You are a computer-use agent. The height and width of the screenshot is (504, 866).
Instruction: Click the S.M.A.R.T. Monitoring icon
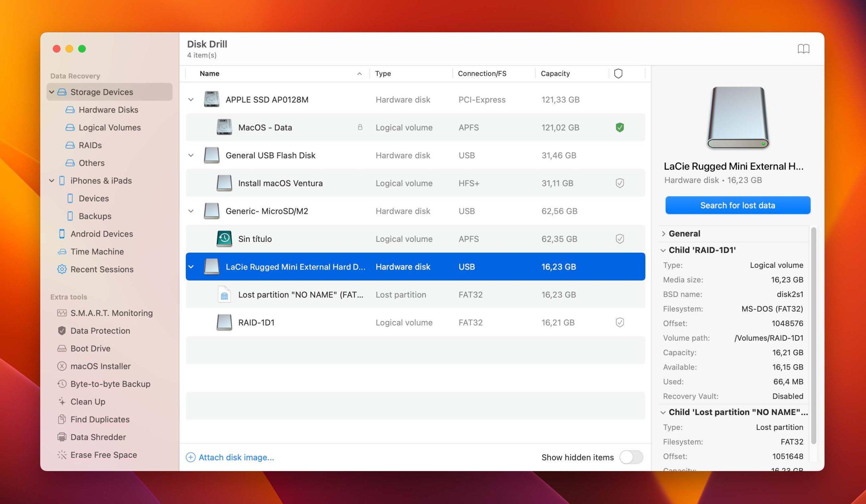pos(62,313)
